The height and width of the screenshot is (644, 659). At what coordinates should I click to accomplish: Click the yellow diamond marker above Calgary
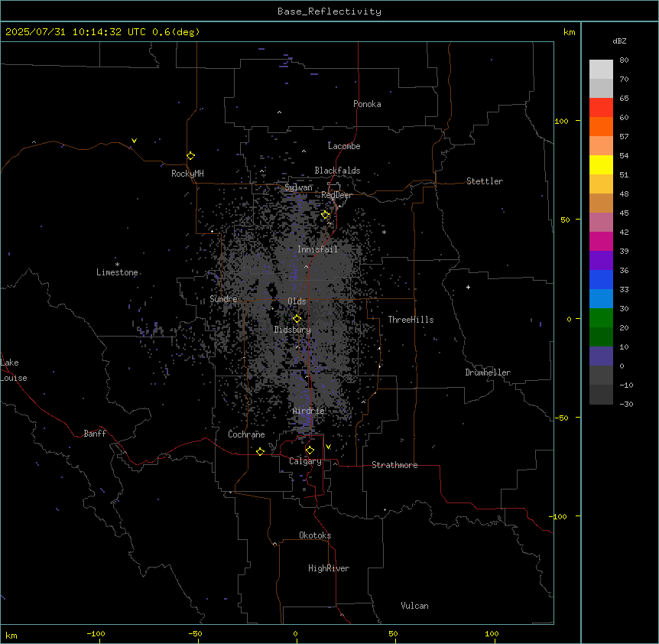[310, 450]
